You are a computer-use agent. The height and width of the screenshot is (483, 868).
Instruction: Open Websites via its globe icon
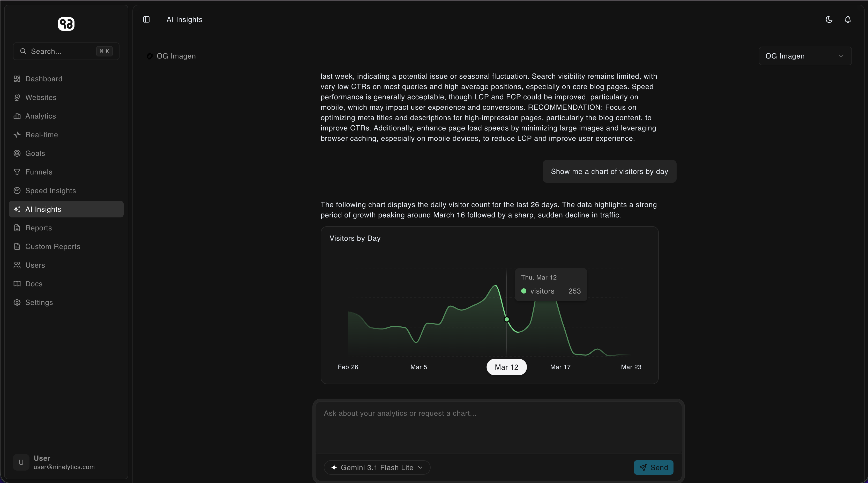[x=17, y=98]
